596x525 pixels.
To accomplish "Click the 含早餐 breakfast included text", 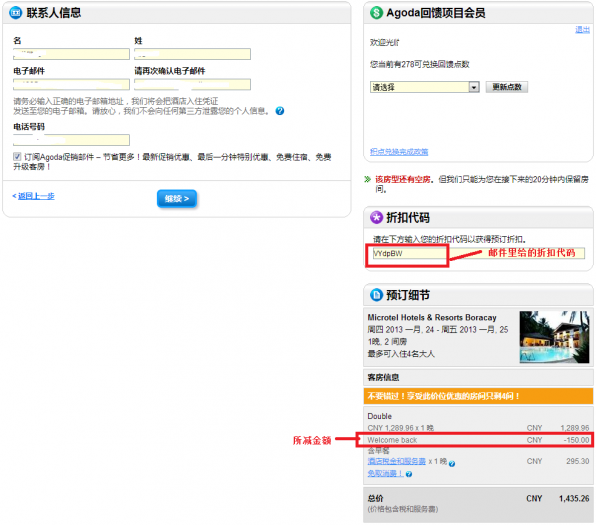I will [x=379, y=451].
